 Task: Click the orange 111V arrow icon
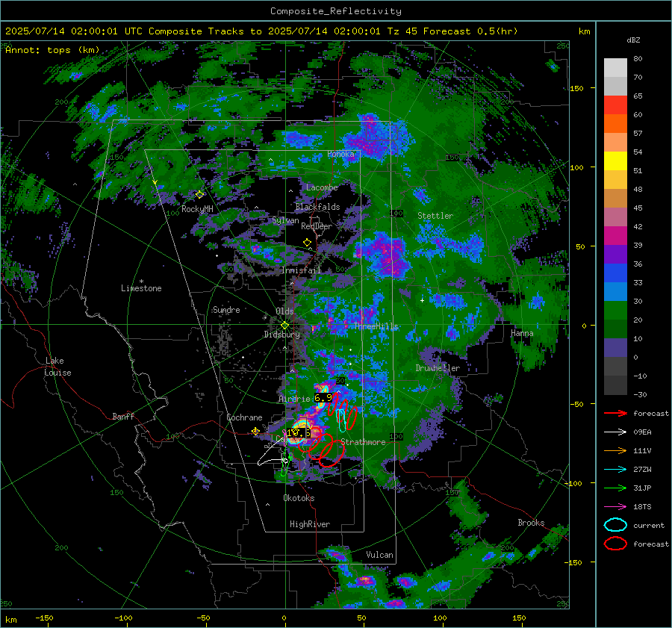click(x=615, y=450)
